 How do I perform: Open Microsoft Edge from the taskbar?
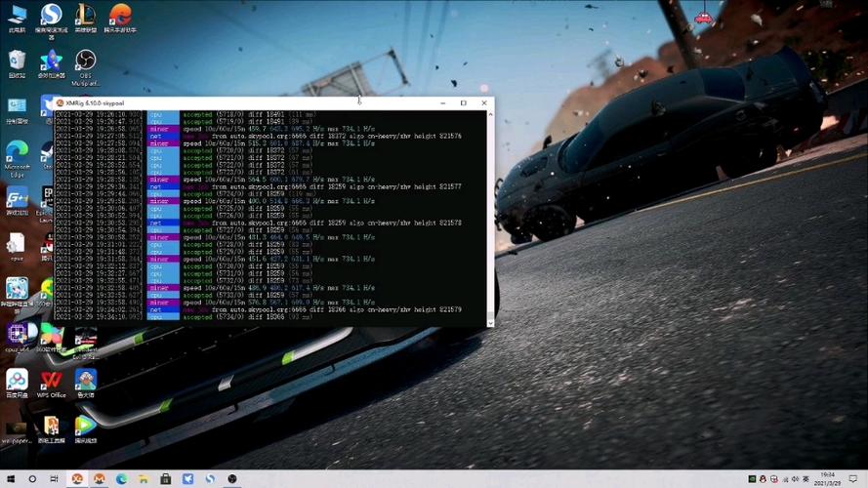tap(122, 479)
